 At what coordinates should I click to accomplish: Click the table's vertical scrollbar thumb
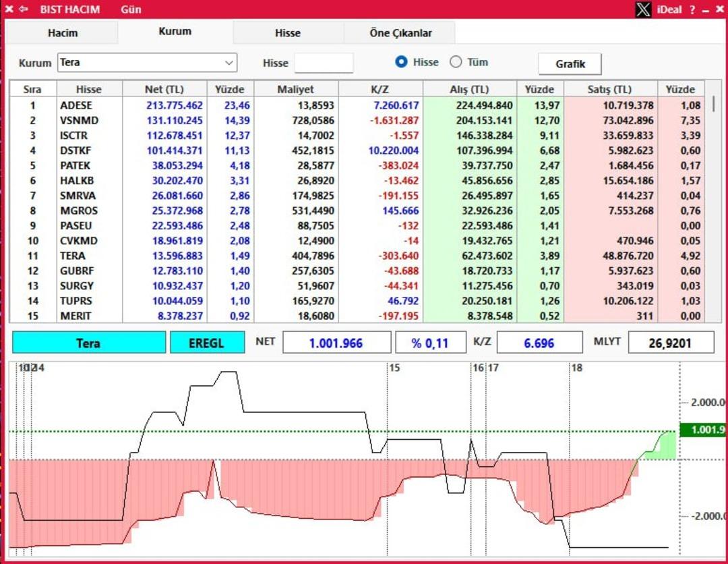pos(714,104)
